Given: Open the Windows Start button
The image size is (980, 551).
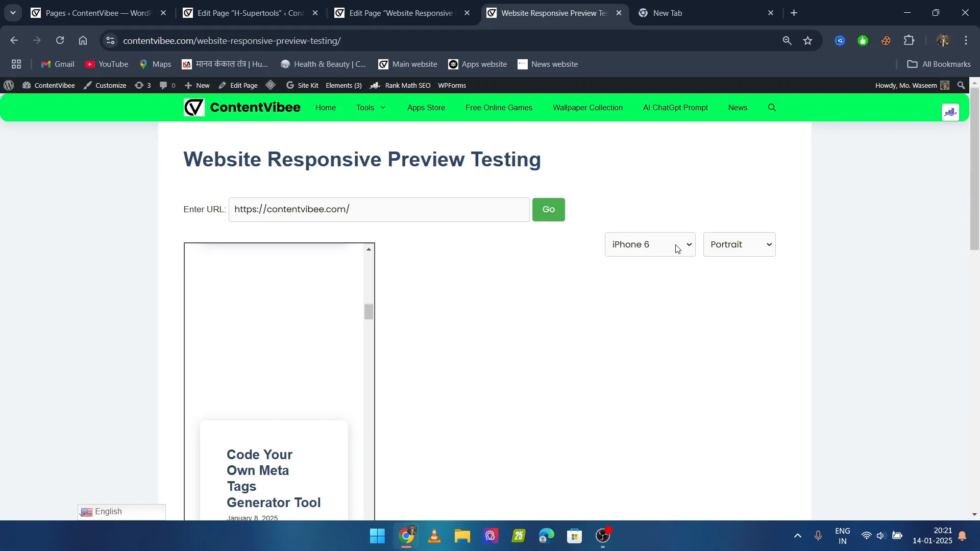Looking at the screenshot, I should (377, 536).
